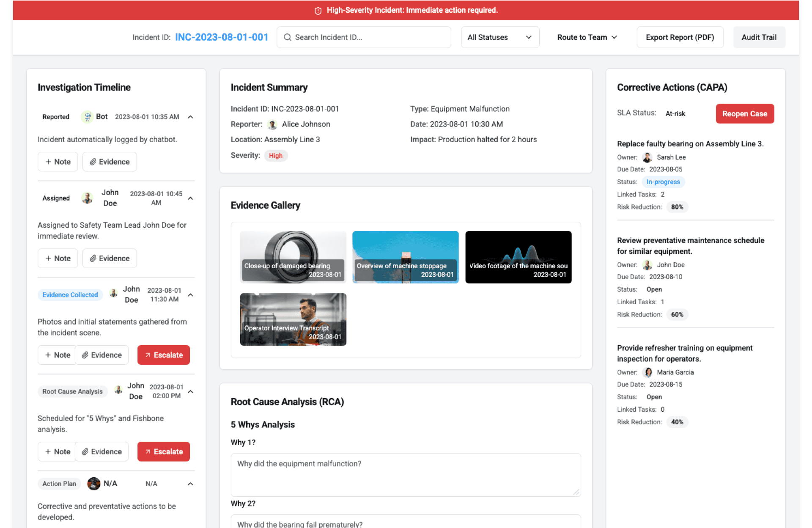
Task: Click the search magnifier icon
Action: 287,37
